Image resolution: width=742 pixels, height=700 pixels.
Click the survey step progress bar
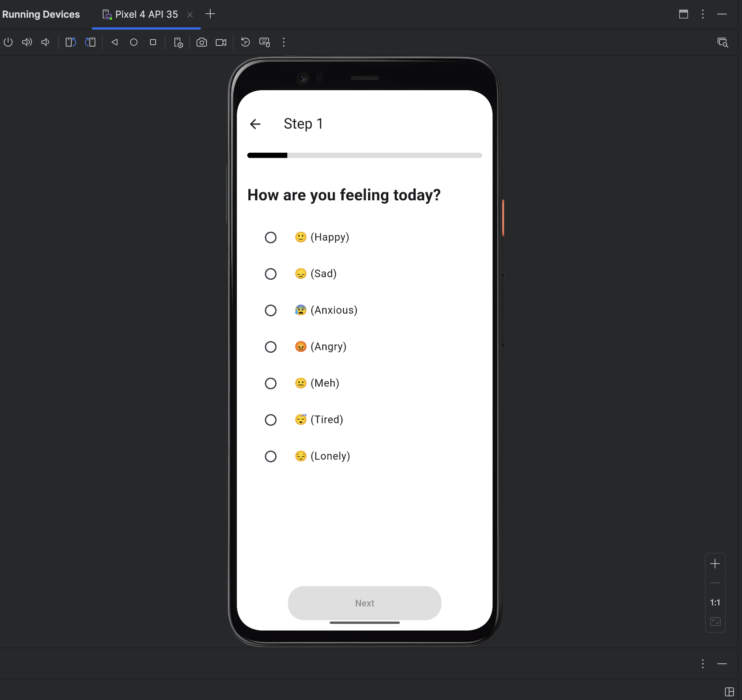(x=365, y=155)
